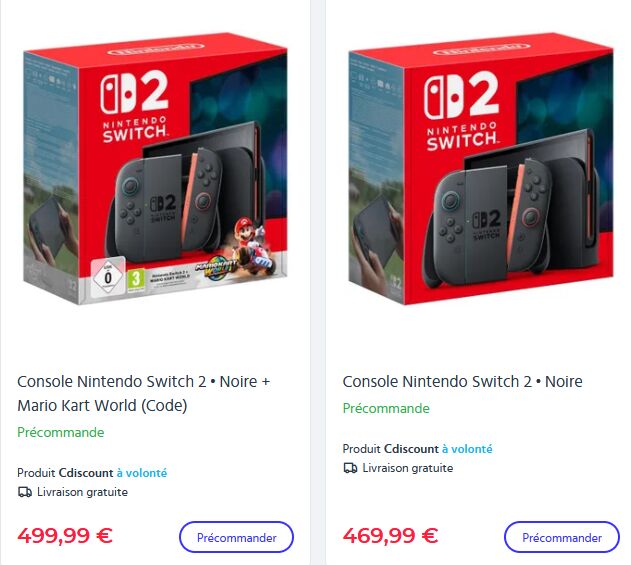Click the green Précommande label on the bundle card

point(61,432)
